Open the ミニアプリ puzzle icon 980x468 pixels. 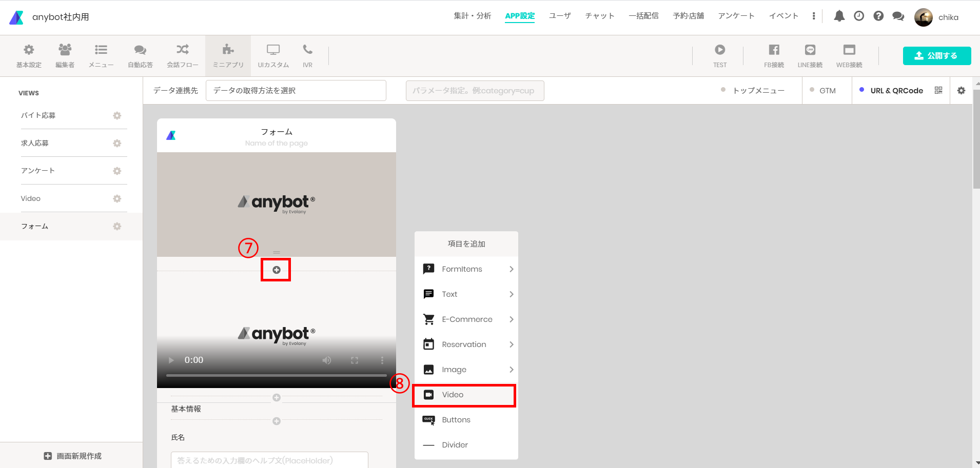(228, 50)
